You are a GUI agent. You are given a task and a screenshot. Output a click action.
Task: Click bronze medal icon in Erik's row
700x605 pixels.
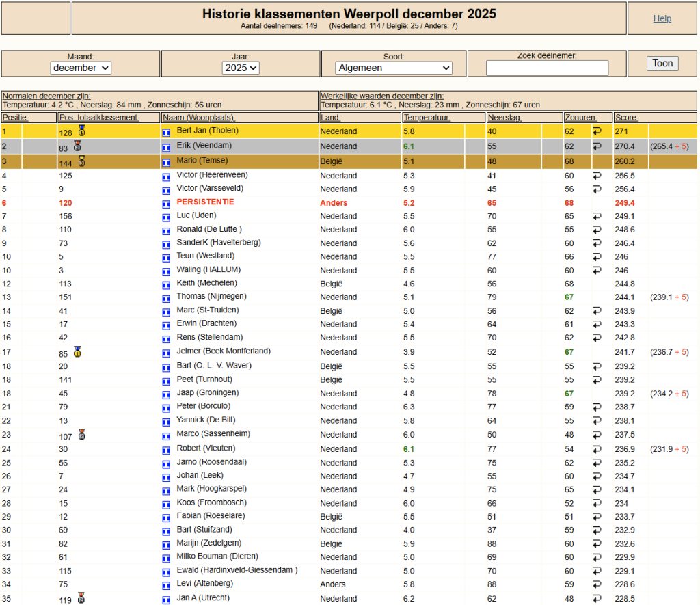(x=78, y=146)
